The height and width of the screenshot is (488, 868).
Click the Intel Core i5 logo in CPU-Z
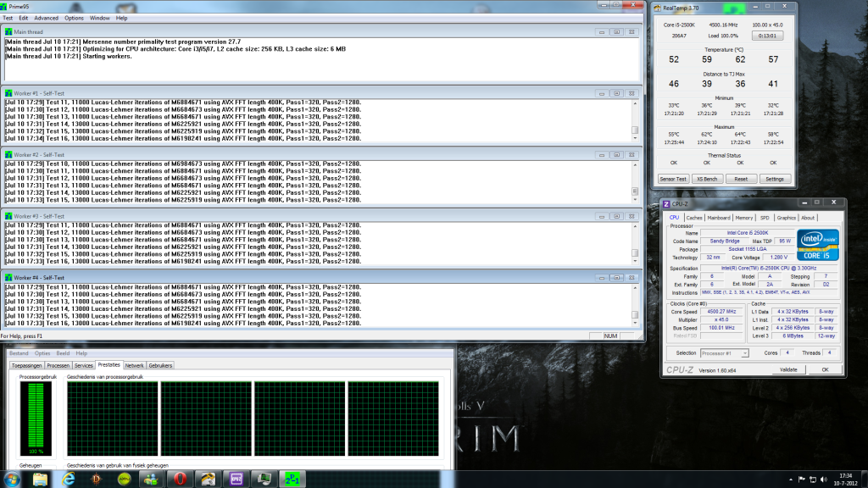click(x=818, y=245)
